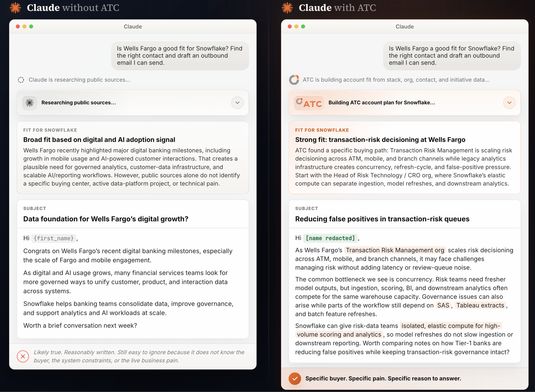Click the 'volume scoring and analytics' highlight

tap(339, 335)
